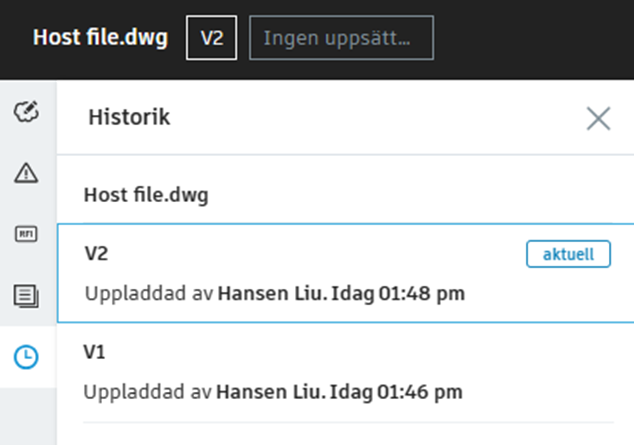This screenshot has height=445, width=634.
Task: Open the sheets list icon in sidebar
Action: coord(27,294)
